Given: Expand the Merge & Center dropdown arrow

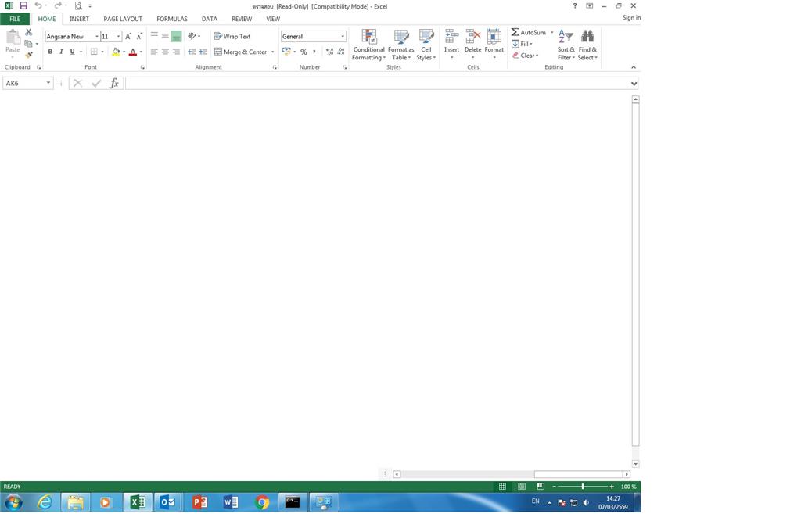Looking at the screenshot, I should (273, 52).
